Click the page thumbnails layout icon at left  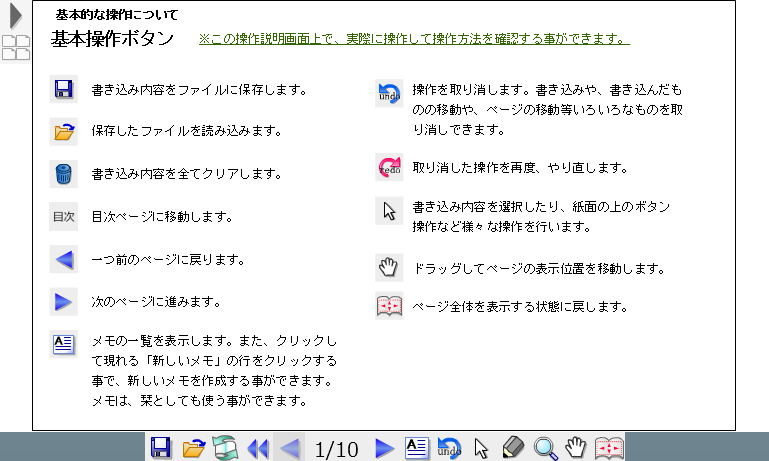point(16,48)
